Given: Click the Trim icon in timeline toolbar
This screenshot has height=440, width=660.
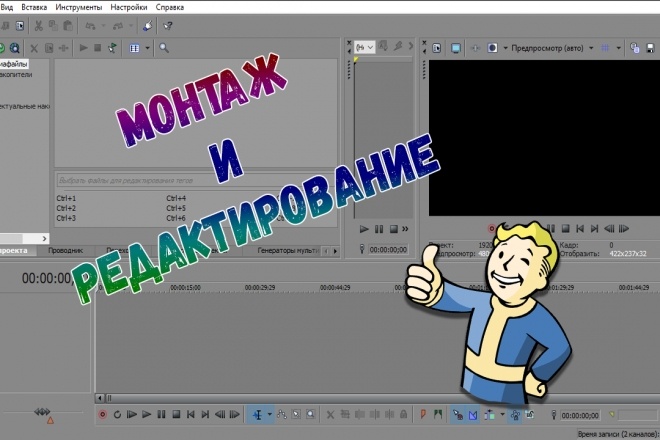Looking at the screenshot, I should pos(345,415).
